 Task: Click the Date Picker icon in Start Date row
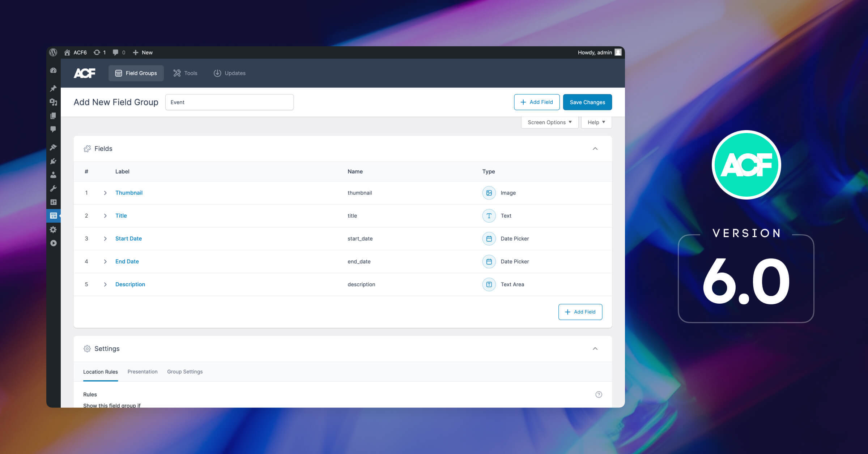[489, 239]
